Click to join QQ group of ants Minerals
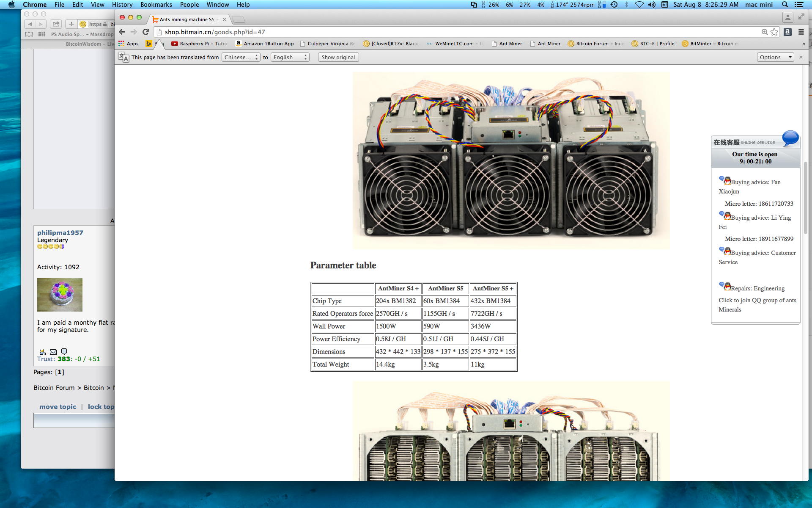 [x=757, y=305]
